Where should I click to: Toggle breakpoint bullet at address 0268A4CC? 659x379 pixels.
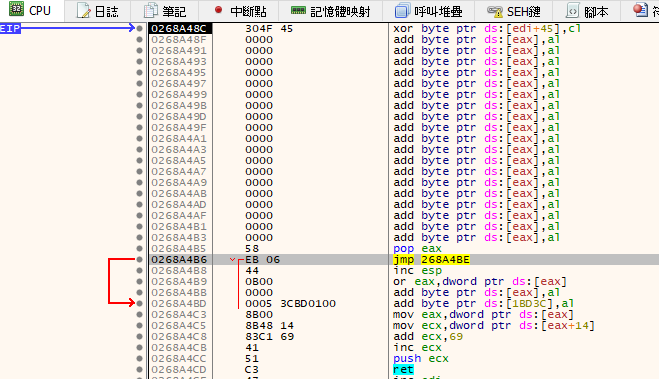point(140,358)
